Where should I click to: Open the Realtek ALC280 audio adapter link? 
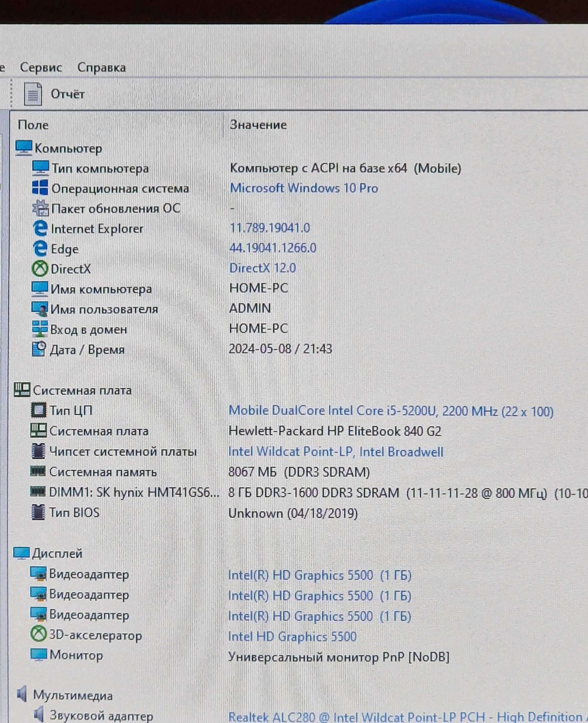pos(408,717)
